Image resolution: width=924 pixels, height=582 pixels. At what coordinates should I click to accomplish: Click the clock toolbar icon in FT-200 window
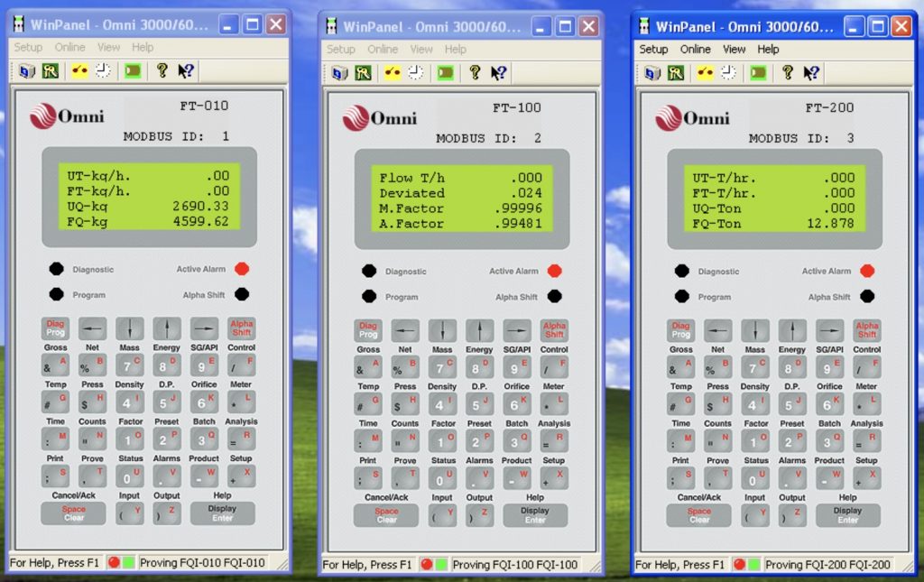(x=729, y=73)
